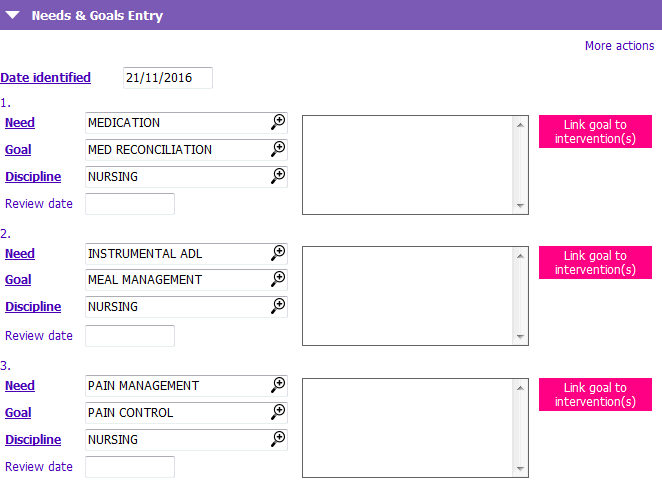Open lookup for INSTRUMENTAL ADL need
This screenshot has width=662, height=482.
tap(278, 253)
